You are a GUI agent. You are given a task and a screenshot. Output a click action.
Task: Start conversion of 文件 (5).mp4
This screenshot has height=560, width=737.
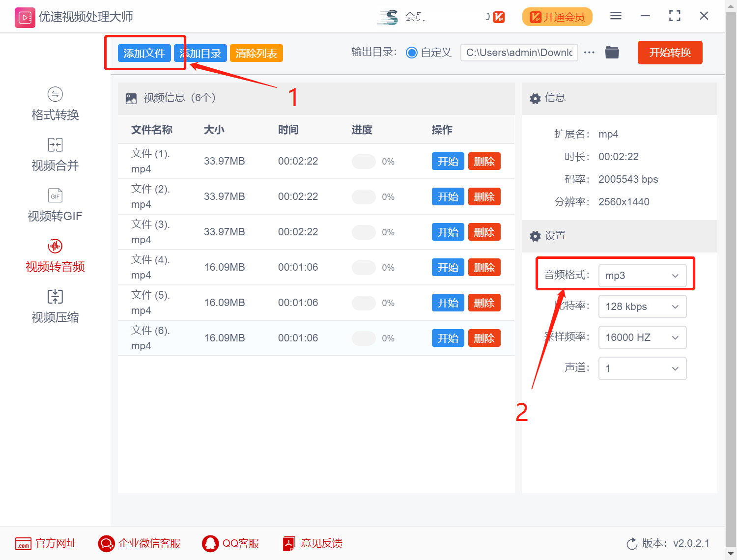coord(448,303)
